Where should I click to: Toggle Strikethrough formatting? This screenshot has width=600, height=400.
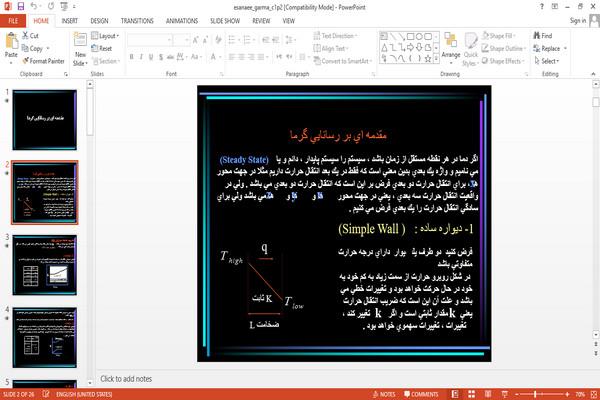[x=170, y=57]
